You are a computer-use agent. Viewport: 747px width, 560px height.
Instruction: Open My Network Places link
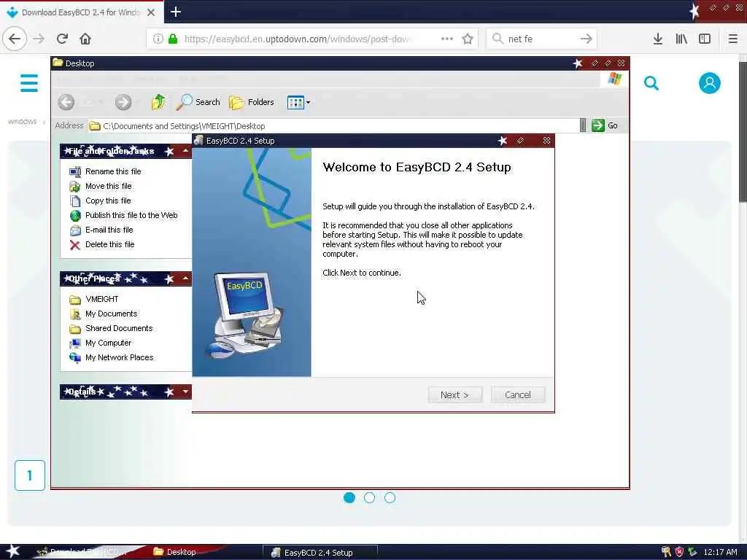[119, 357]
